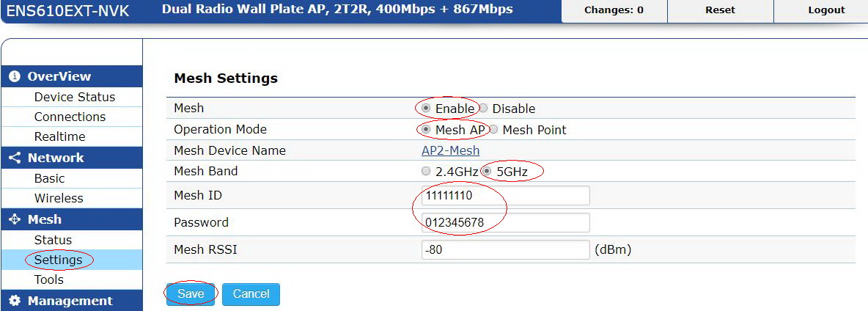Click the Password input field

point(505,222)
